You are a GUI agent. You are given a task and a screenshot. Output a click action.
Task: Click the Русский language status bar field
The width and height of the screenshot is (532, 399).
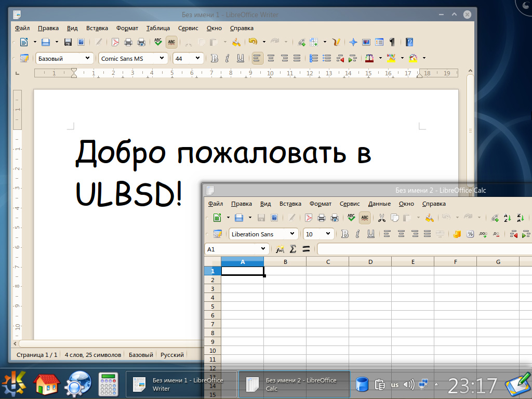[x=172, y=355]
